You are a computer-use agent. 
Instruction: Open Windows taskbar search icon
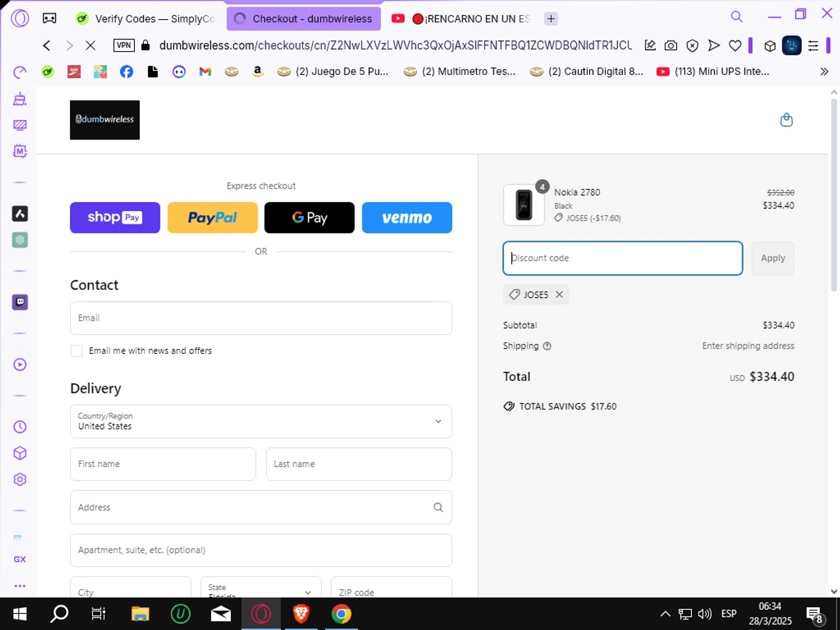59,614
